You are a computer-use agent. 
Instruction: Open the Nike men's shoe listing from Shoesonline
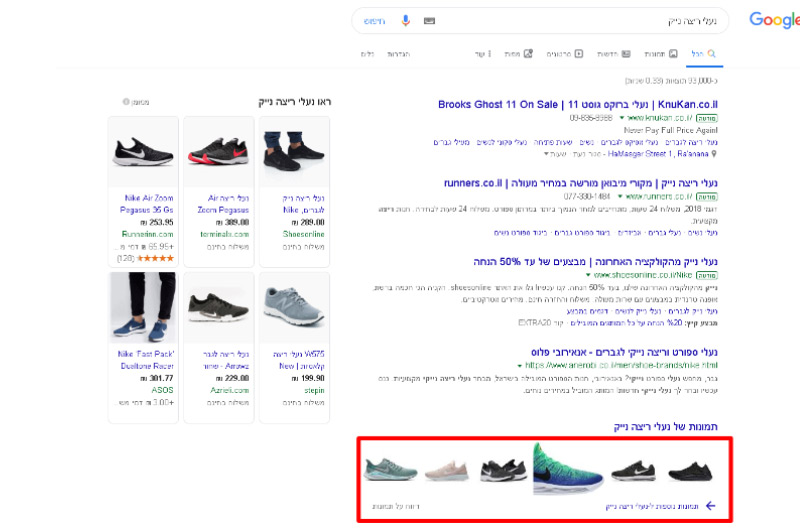pyautogui.click(x=304, y=204)
